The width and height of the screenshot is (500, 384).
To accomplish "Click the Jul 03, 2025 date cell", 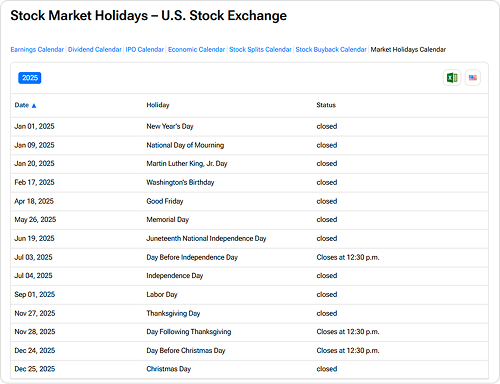I will [33, 257].
